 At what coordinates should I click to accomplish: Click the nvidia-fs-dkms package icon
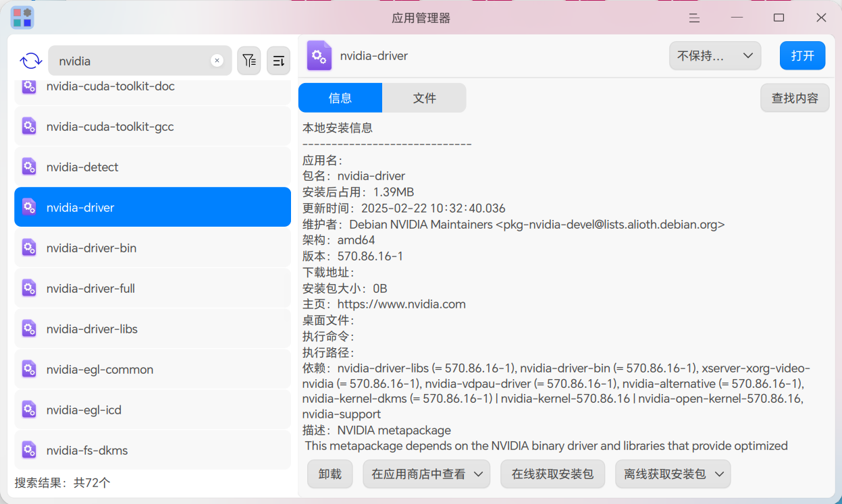pyautogui.click(x=29, y=451)
